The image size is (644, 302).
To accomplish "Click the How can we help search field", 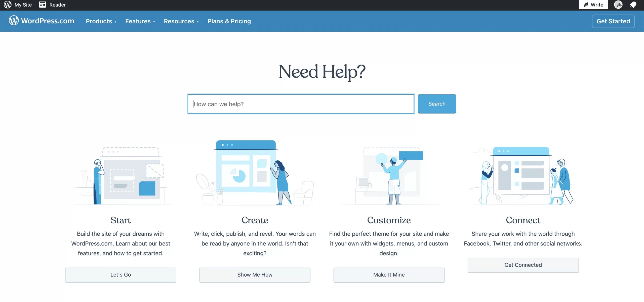I will [301, 104].
